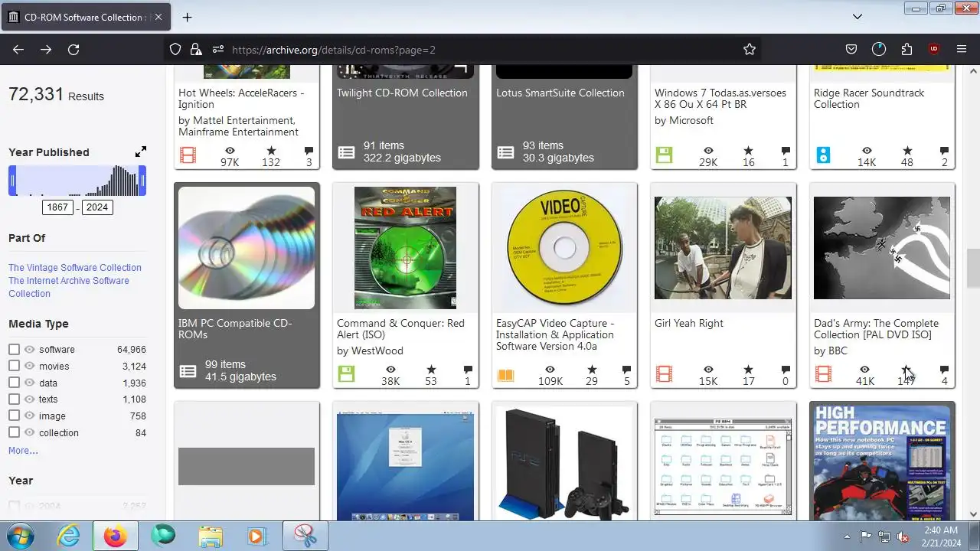Expand more media types with More link
980x551 pixels.
pos(23,451)
